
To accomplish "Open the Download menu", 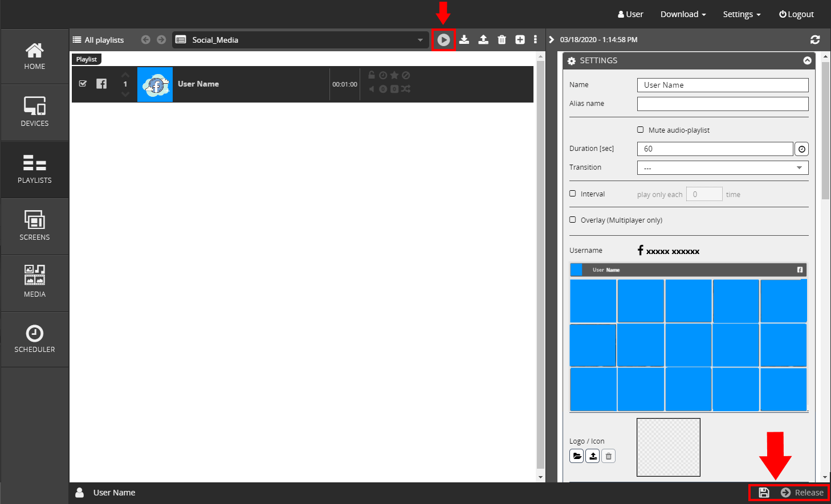I will [x=683, y=14].
